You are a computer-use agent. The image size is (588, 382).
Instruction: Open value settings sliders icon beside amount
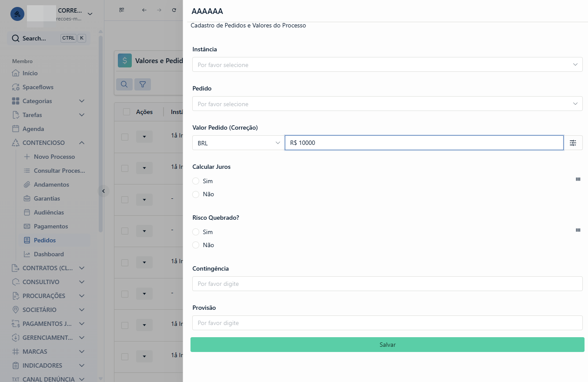click(x=573, y=143)
